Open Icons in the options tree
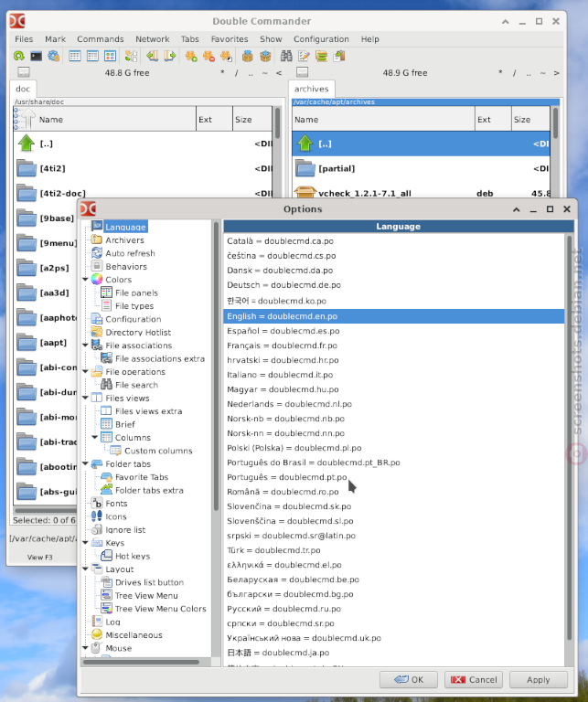The height and width of the screenshot is (702, 588). tap(115, 516)
